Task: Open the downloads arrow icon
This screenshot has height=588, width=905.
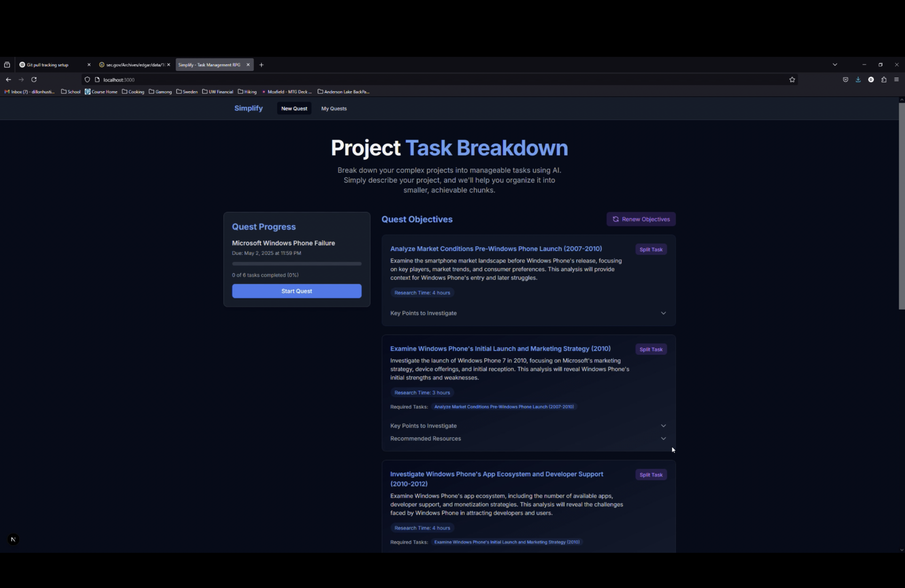Action: [x=858, y=79]
